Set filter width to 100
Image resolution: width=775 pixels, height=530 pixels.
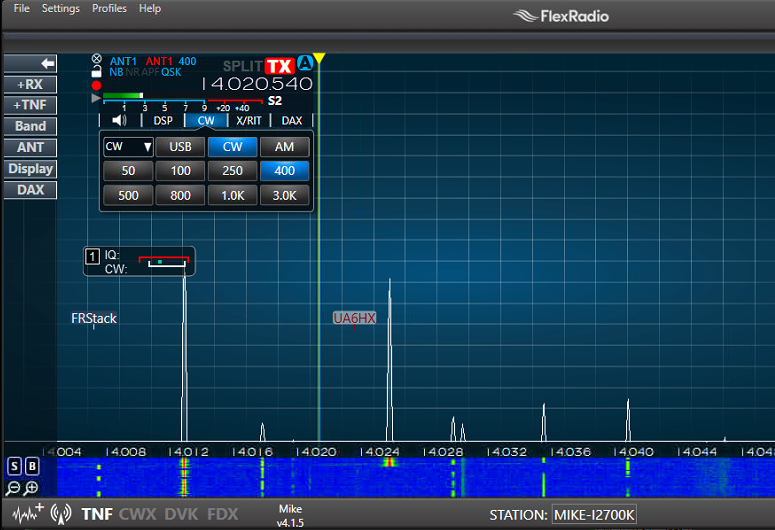[180, 171]
